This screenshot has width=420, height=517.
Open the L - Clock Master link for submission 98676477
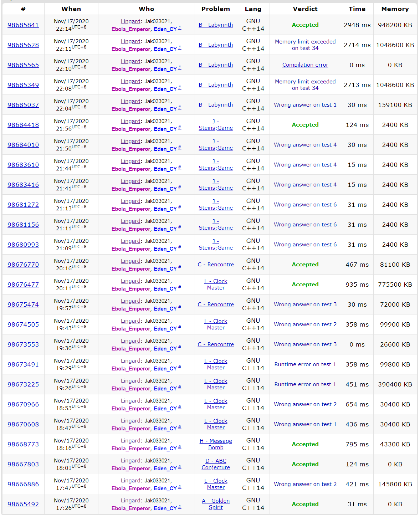coord(216,285)
